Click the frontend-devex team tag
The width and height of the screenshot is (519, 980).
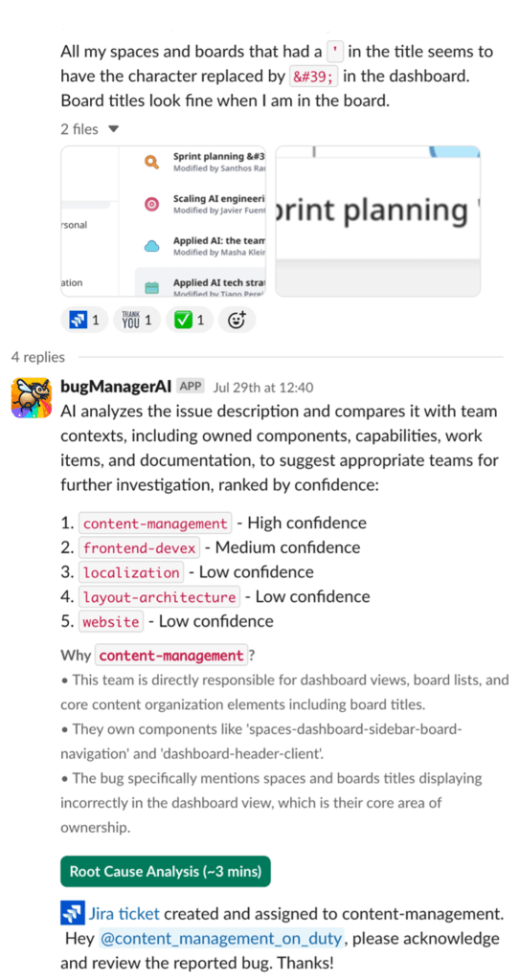(140, 548)
